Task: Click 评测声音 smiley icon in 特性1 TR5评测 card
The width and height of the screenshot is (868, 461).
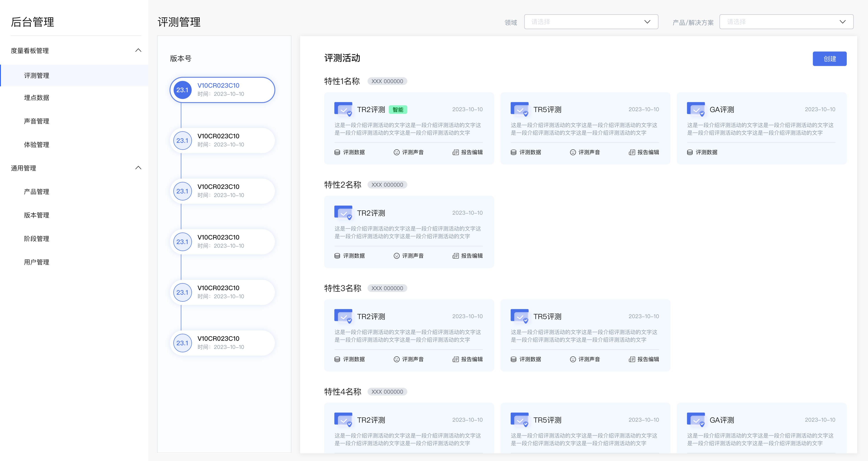Action: pos(573,152)
